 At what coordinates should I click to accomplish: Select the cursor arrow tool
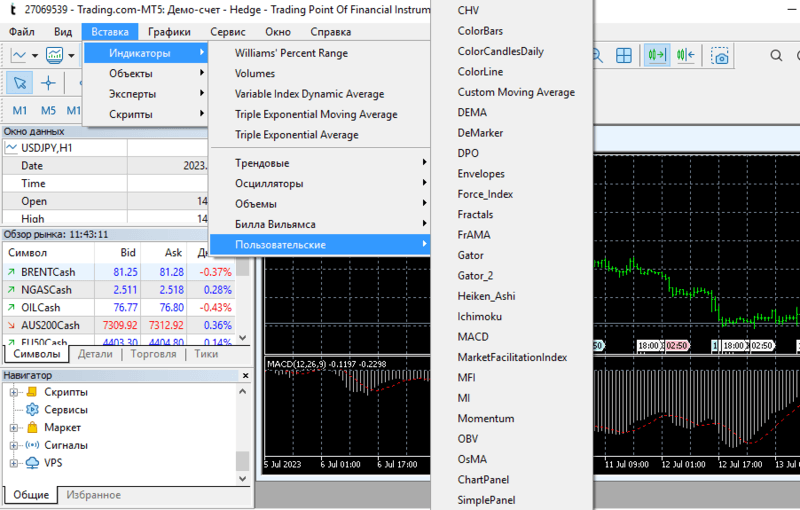click(x=19, y=83)
